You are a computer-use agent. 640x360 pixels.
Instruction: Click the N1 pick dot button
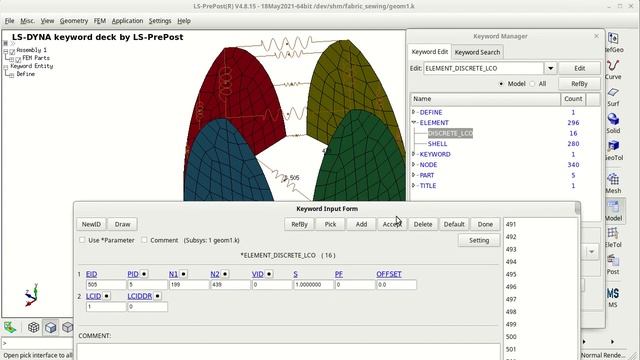tap(184, 274)
